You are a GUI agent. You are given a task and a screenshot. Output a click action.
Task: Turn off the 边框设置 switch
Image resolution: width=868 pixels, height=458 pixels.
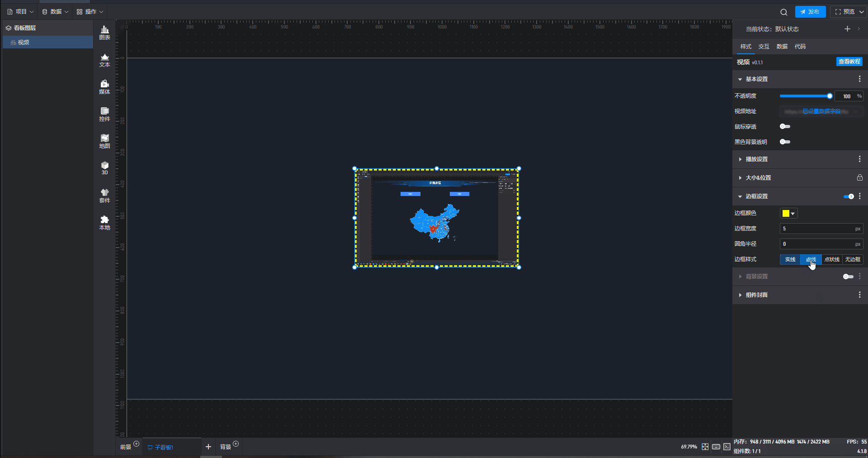(849, 196)
